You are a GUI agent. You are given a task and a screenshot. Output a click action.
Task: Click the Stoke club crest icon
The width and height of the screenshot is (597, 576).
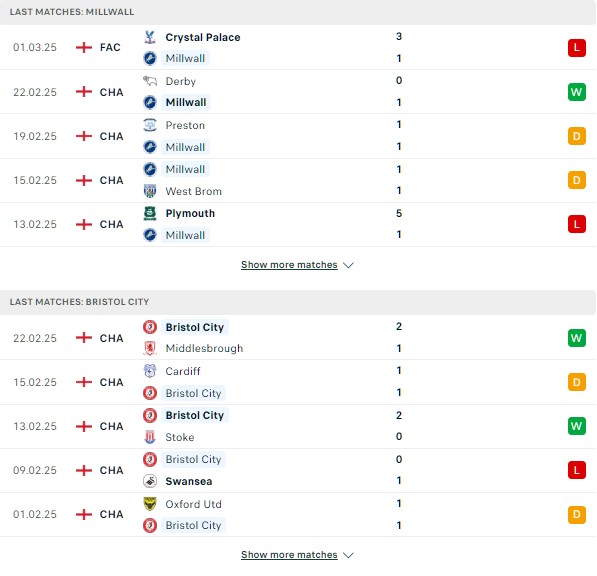click(150, 437)
